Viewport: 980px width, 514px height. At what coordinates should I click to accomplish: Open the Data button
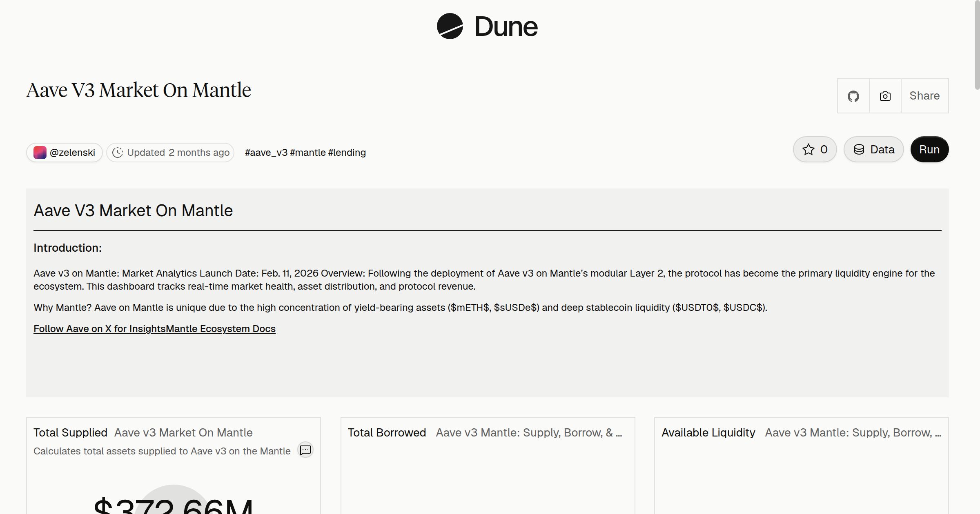click(874, 149)
